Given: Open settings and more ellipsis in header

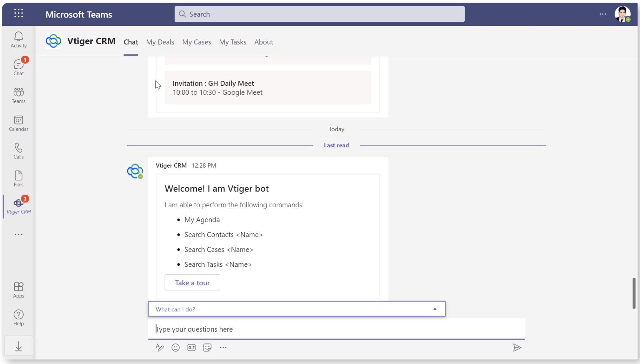Looking at the screenshot, I should 603,14.
